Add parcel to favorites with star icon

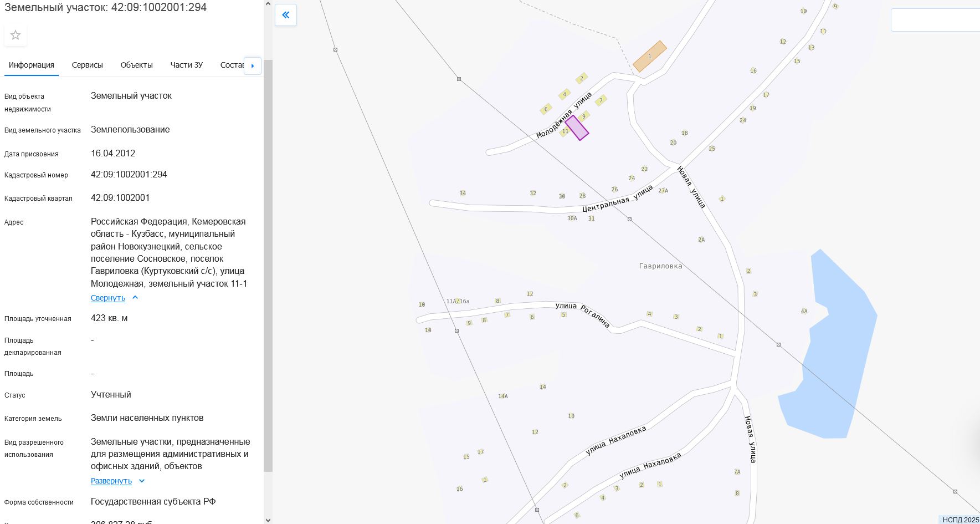click(x=16, y=35)
